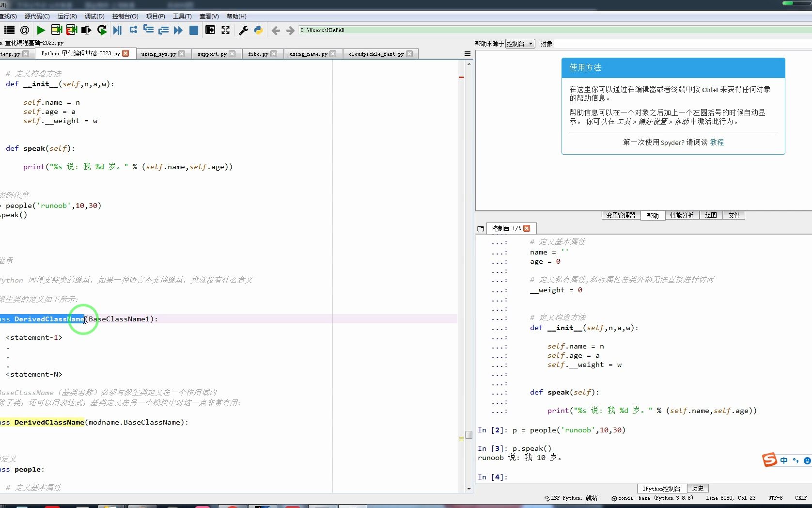
Task: Close the temp.py tab
Action: [26, 54]
